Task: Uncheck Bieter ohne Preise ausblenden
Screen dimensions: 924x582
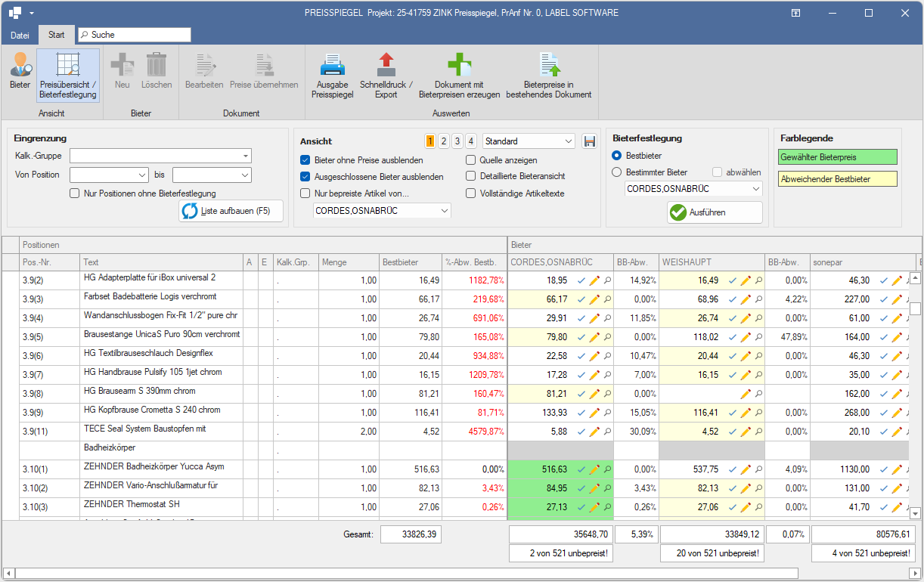Action: coord(305,160)
